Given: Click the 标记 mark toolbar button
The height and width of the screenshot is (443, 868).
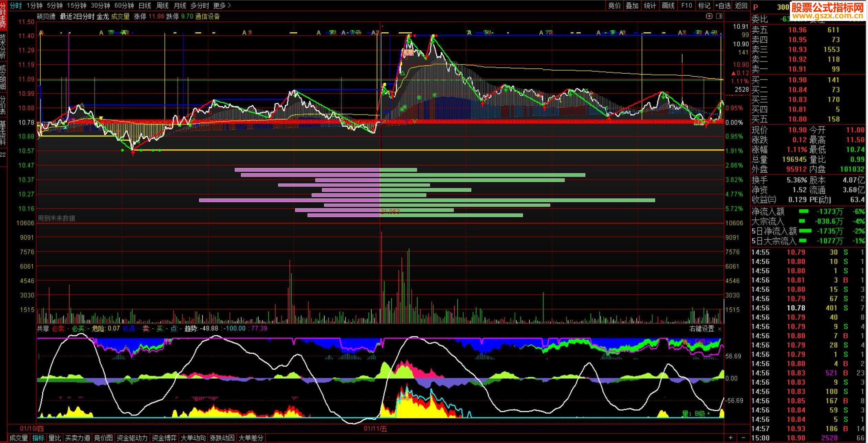Looking at the screenshot, I should [704, 6].
